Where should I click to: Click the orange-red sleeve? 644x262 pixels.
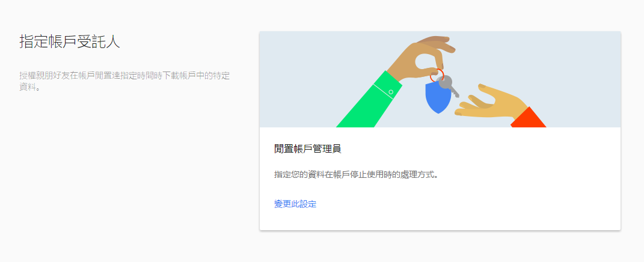(528, 118)
